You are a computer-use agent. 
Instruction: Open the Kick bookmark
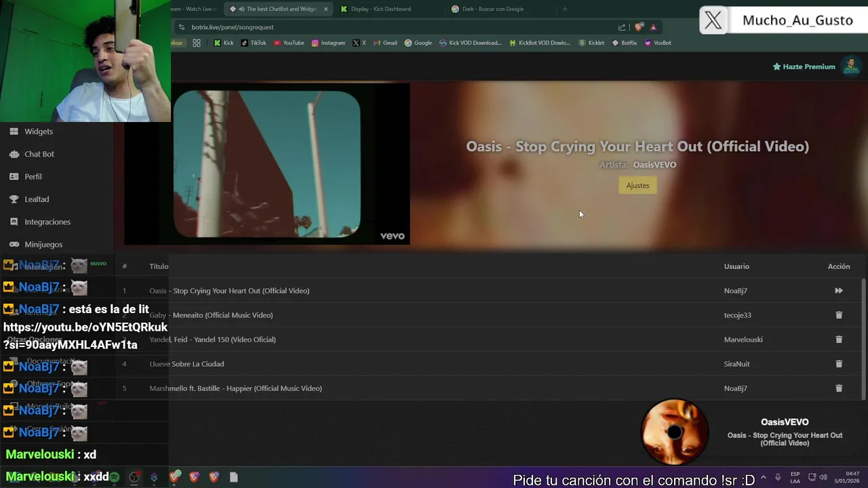[224, 43]
